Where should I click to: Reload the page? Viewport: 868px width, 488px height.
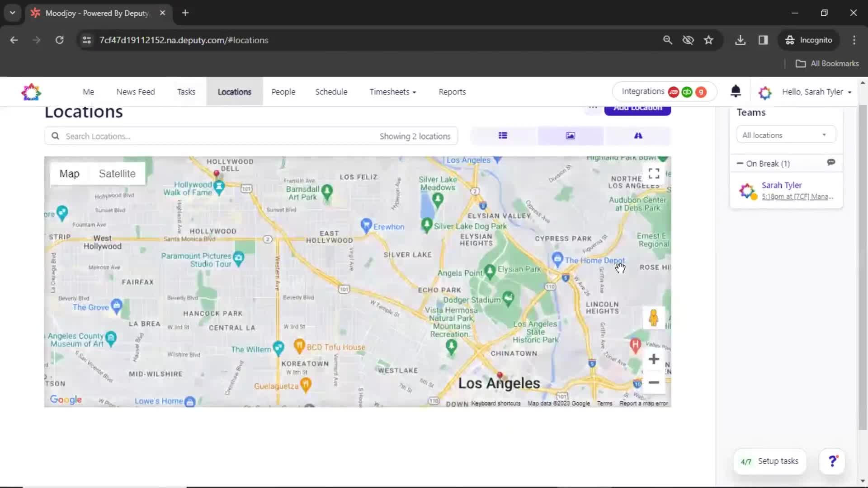(59, 40)
